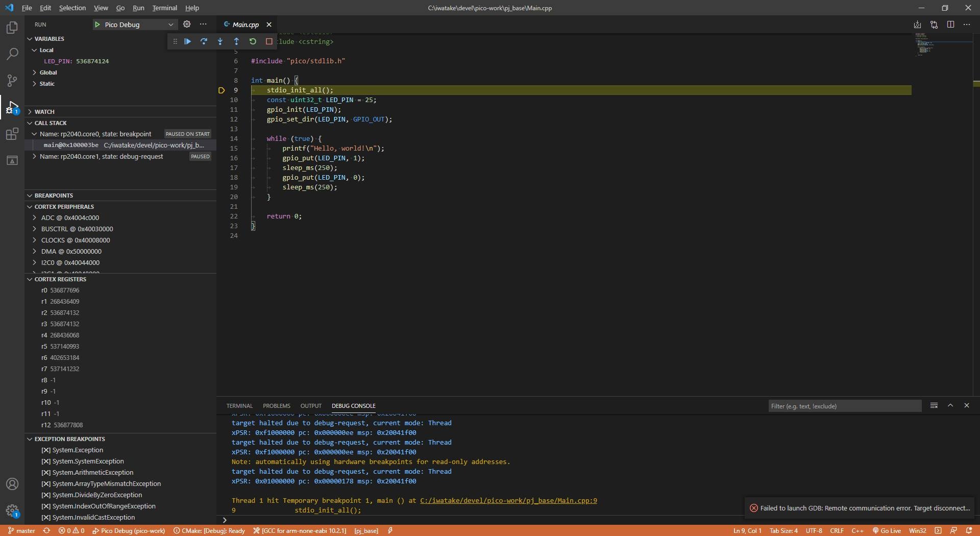Screen dimensions: 980x536
Task: Toggle the System.IndexOutOfRangeException breakpoint
Action: coord(45,506)
